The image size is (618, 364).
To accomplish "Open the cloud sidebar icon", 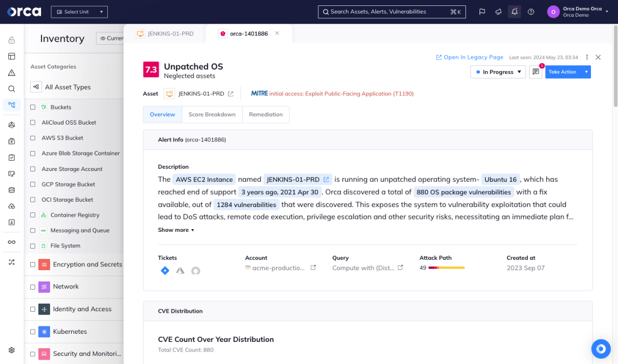I will point(12,206).
